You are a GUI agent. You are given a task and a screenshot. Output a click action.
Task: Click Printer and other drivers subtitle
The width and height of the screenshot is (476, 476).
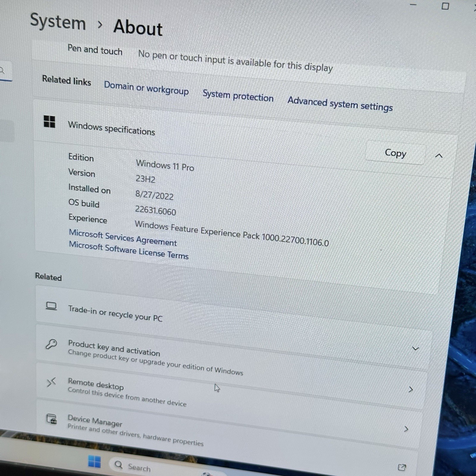tap(135, 435)
